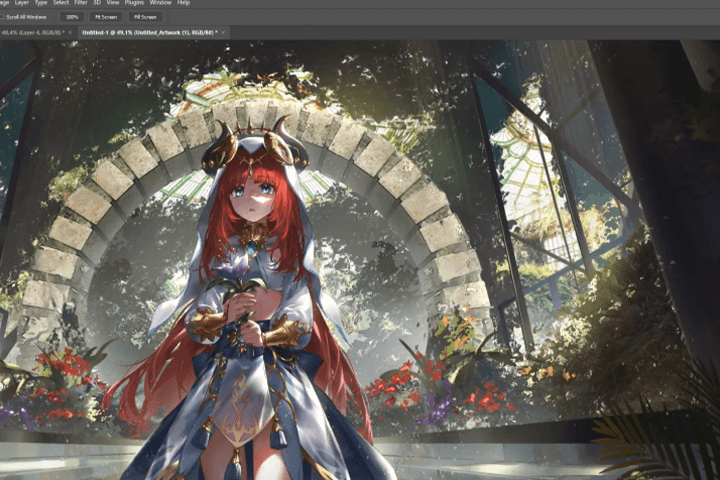Open the 3D menu

(97, 2)
